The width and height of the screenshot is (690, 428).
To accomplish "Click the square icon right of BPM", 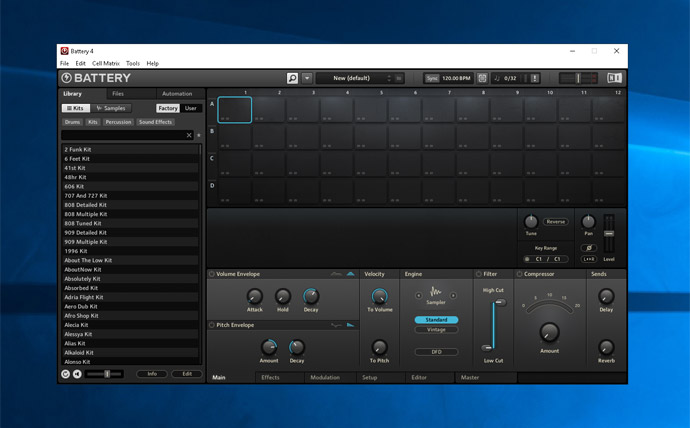I will coord(482,78).
